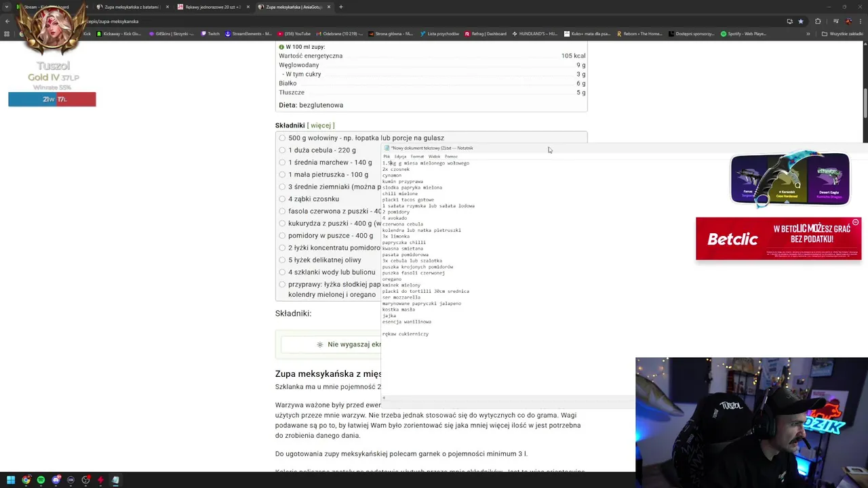Open Strona główna bookmark
The height and width of the screenshot is (488, 868).
click(392, 33)
